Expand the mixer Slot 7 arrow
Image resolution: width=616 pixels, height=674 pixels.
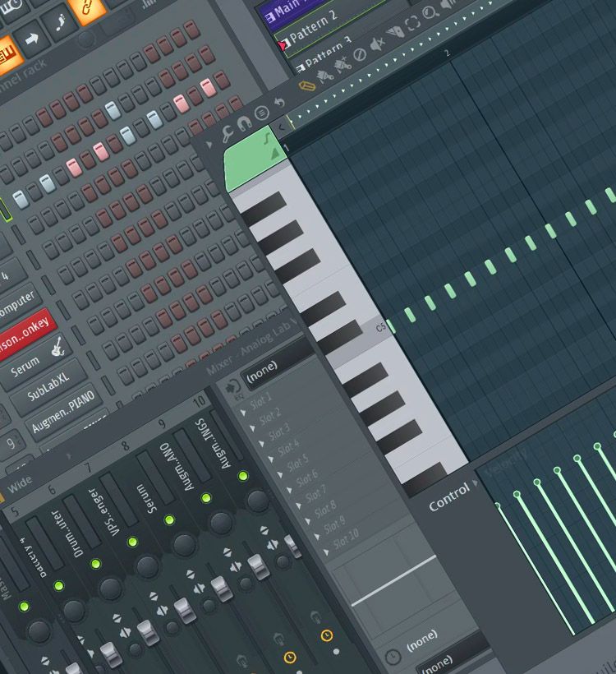pyautogui.click(x=298, y=505)
